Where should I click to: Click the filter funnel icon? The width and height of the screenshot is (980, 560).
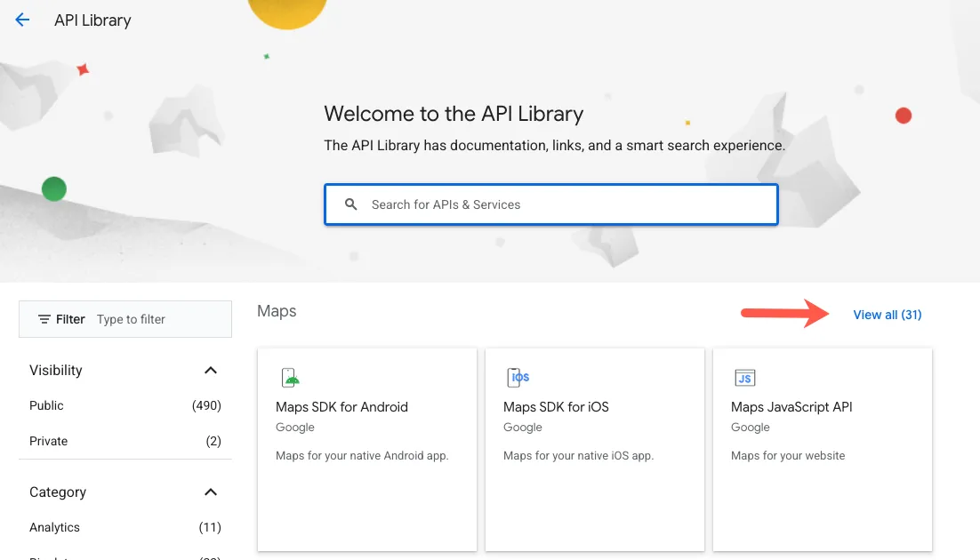click(x=44, y=318)
